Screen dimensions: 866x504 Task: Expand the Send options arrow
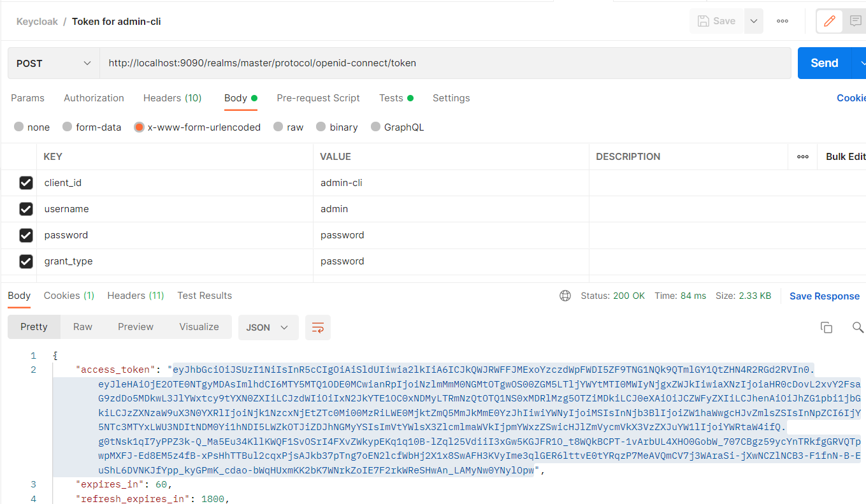[860, 63]
